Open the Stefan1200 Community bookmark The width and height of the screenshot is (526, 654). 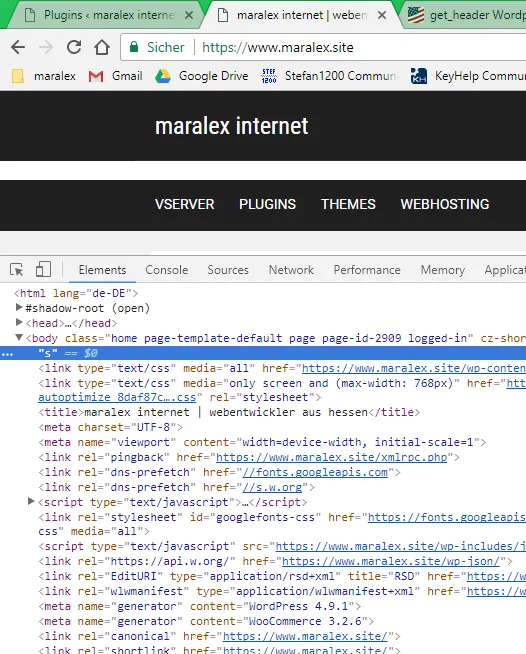point(329,76)
